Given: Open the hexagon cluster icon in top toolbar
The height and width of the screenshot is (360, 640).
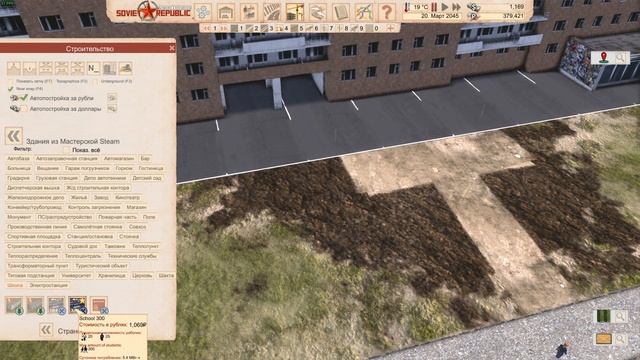Looking at the screenshot, I should [x=202, y=11].
